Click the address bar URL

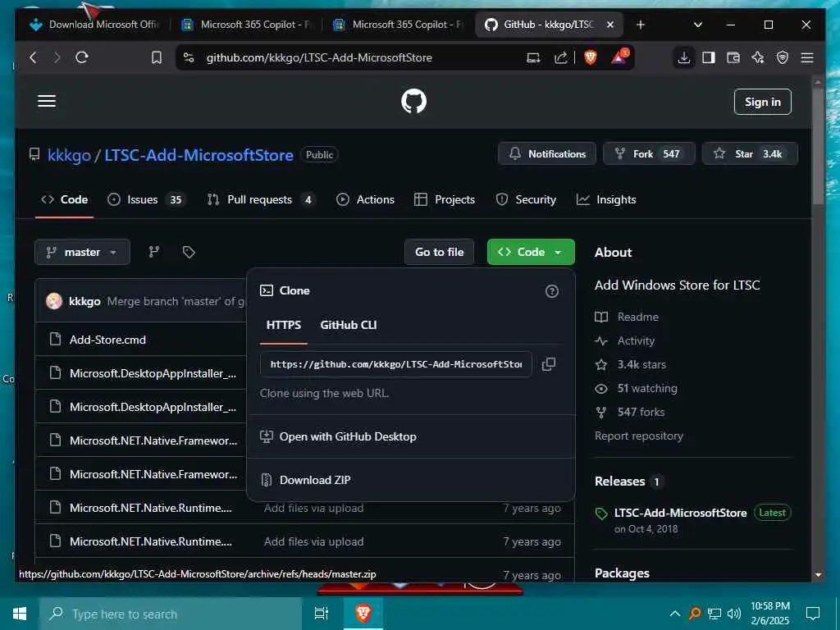click(x=319, y=57)
